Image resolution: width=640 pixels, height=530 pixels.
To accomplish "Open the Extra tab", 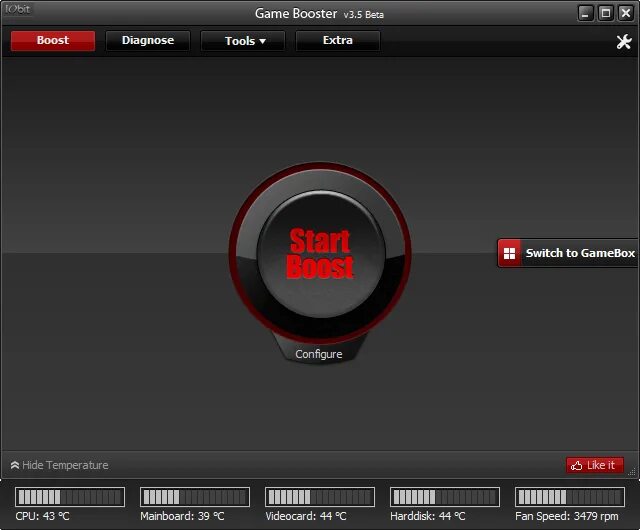I will tap(338, 40).
